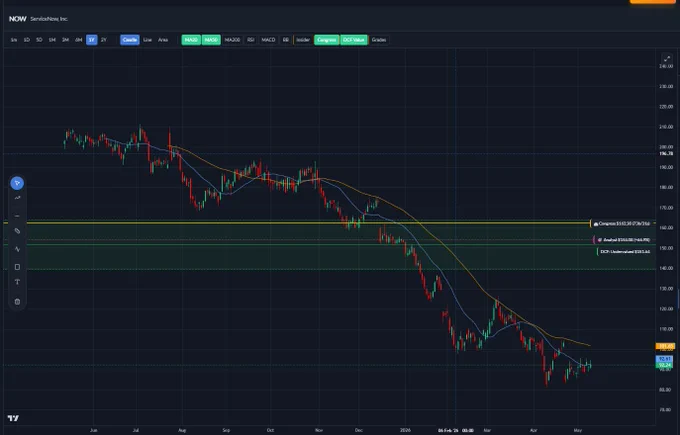Select the text annotation tool
This screenshot has height=435, width=680.
click(x=17, y=282)
